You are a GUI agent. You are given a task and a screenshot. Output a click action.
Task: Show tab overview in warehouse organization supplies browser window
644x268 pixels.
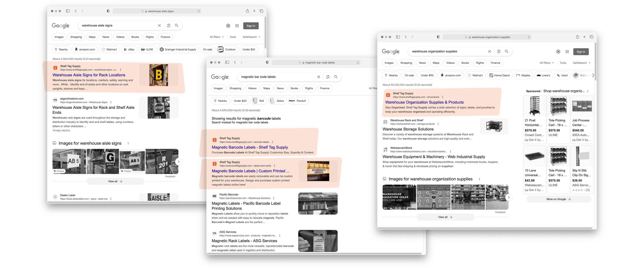click(x=591, y=37)
